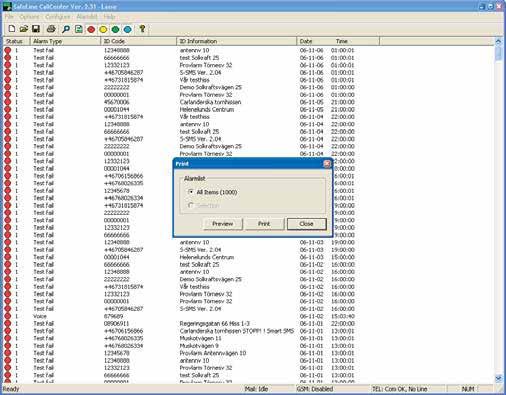Click the vertical scrollbar thumb
The image size is (506, 395).
point(498,53)
